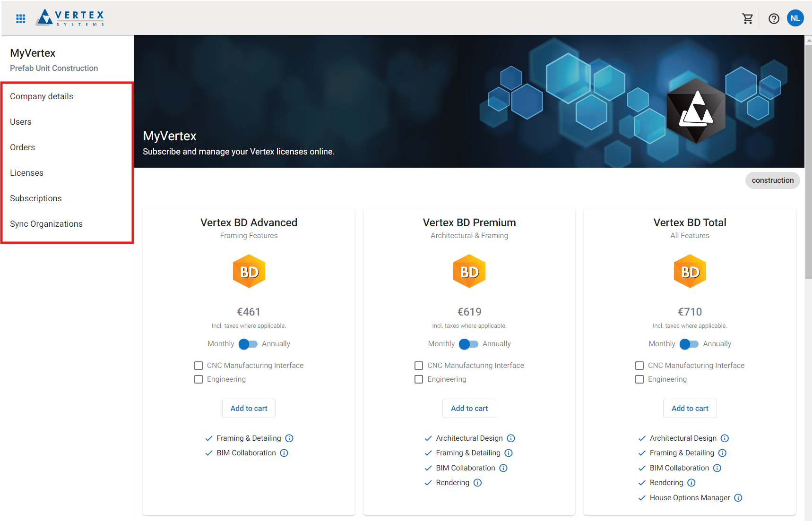Check Engineering option under Vertex BD Total
The height and width of the screenshot is (521, 812).
point(639,379)
